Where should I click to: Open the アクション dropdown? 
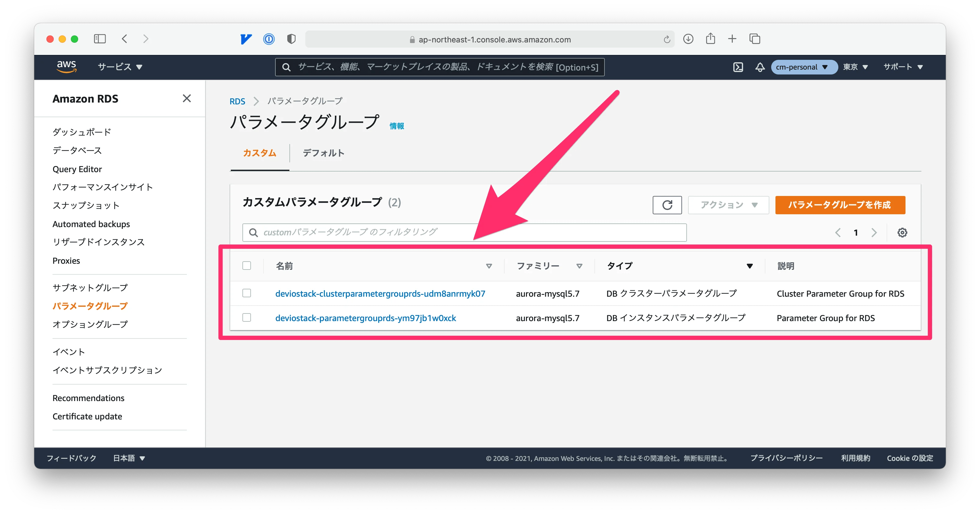(x=728, y=205)
